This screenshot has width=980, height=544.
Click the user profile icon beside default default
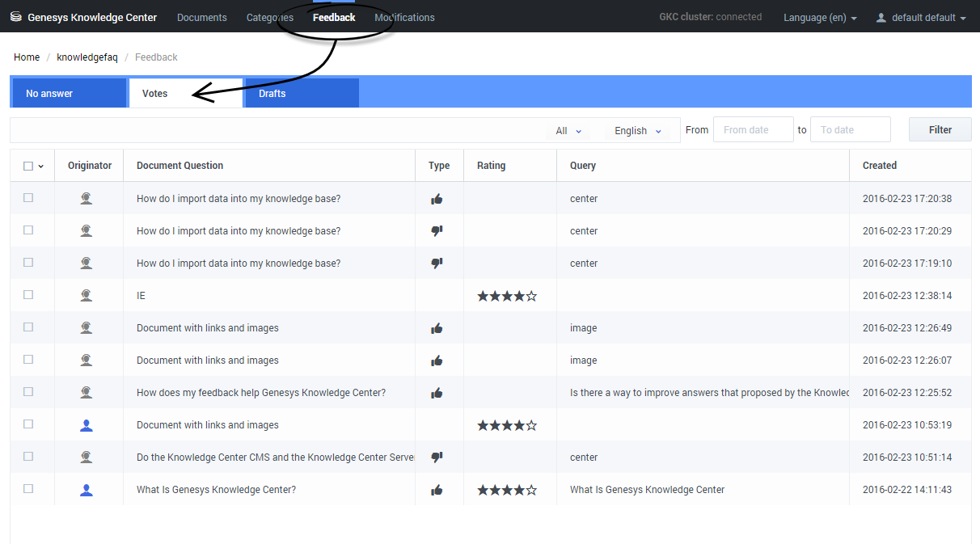881,17
